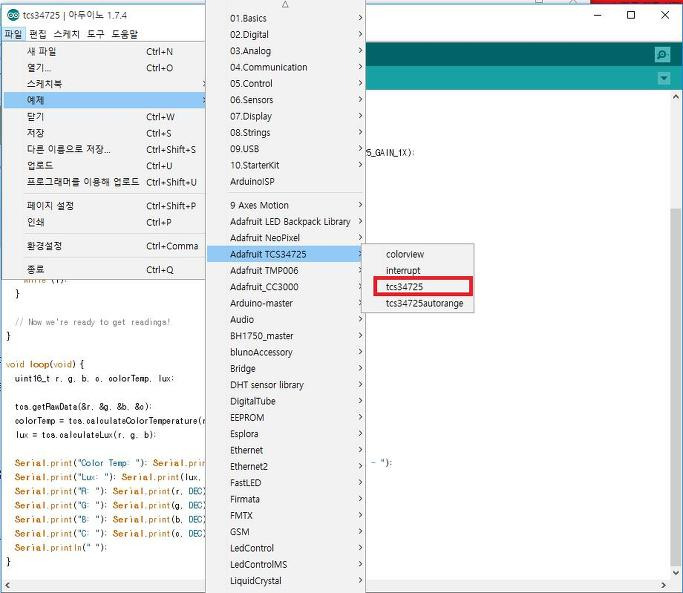Open DHT sensor library examples
This screenshot has height=593, width=683.
pos(286,385)
